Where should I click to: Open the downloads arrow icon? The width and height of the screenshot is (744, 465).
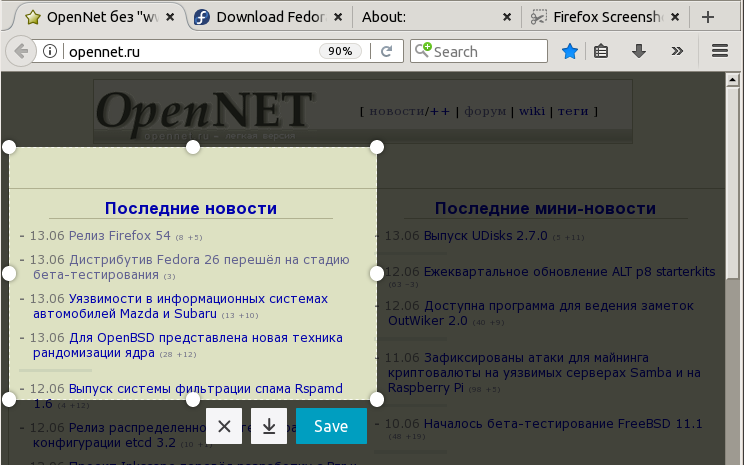(639, 51)
